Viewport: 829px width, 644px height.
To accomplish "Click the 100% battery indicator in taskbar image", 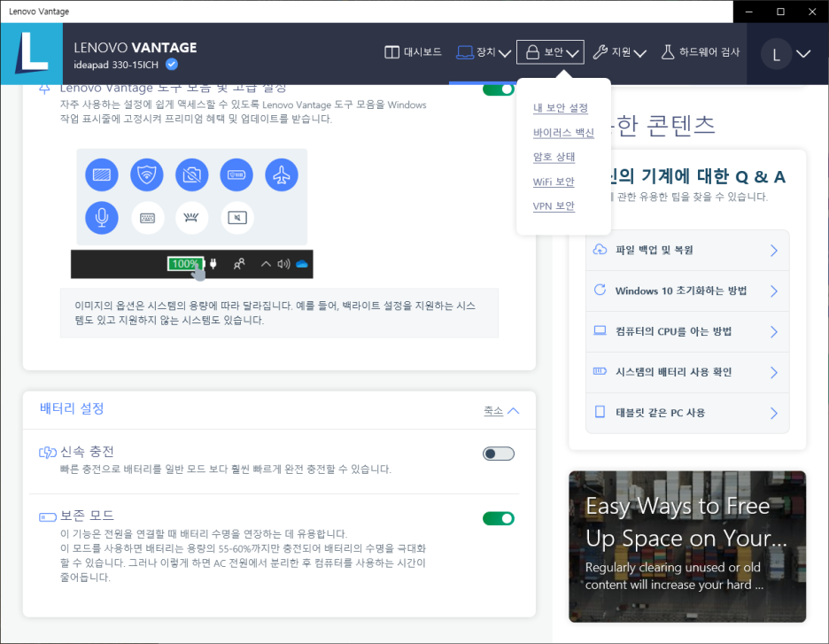I will coord(185,264).
